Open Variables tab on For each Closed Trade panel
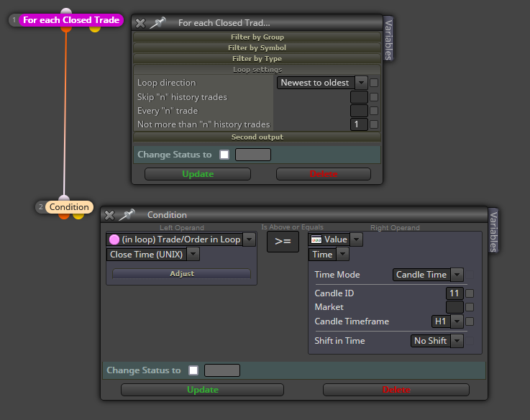Viewport: 530px width, 420px height. tap(389, 39)
